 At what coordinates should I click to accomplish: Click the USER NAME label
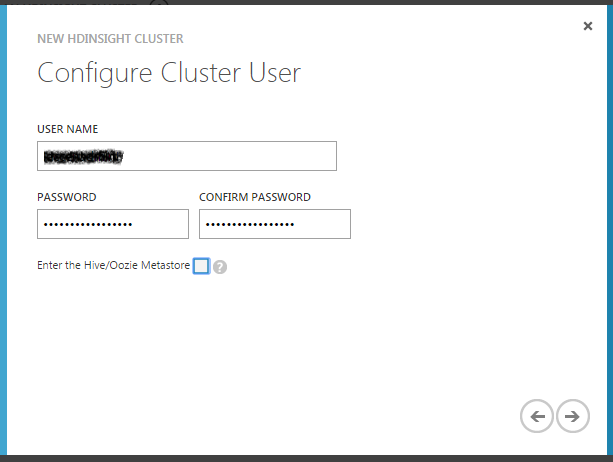click(x=67, y=129)
